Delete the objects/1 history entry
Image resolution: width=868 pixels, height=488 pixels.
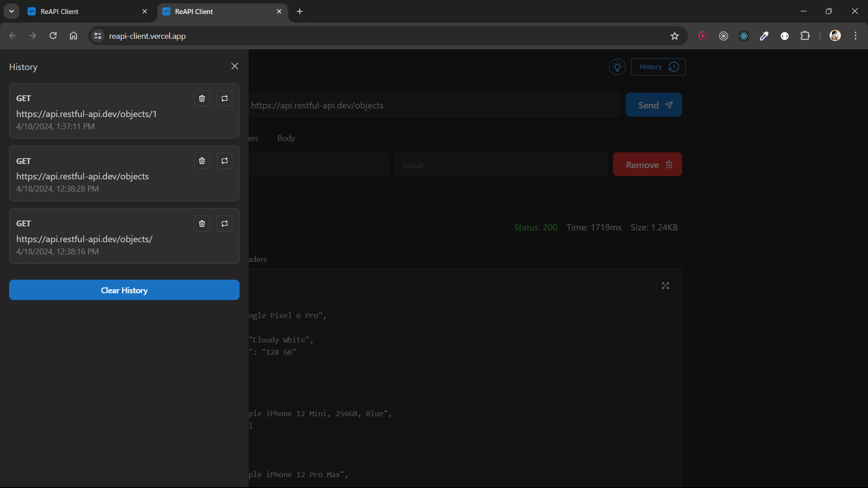click(x=202, y=99)
